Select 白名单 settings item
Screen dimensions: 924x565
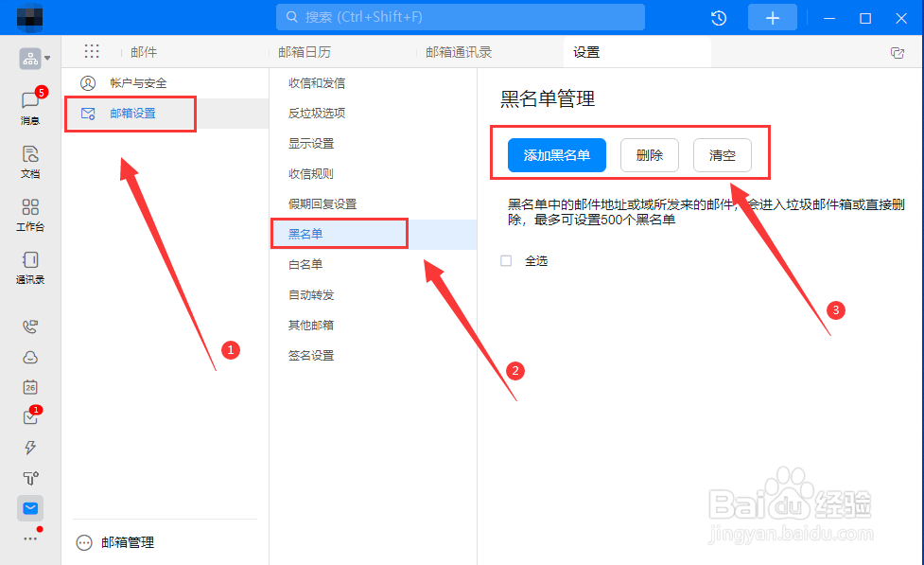pos(374,264)
